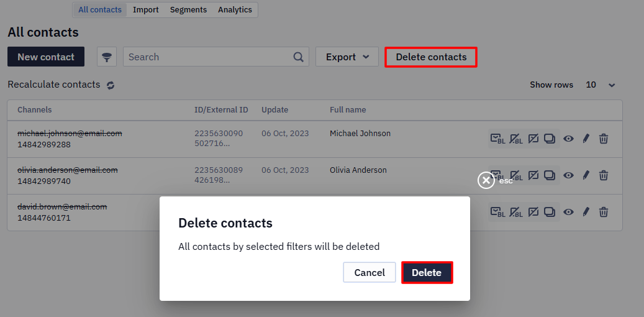
Task: Open the filter funnel icon
Action: point(107,57)
